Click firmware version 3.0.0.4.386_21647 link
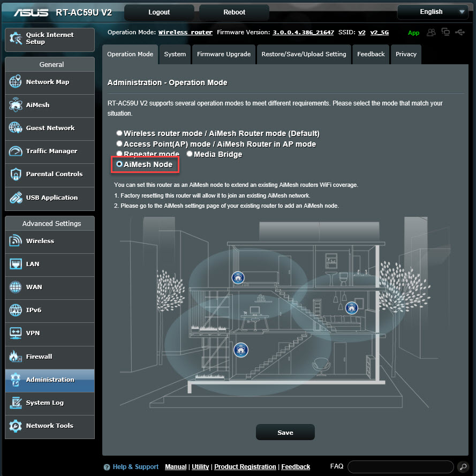The image size is (476, 476). (303, 32)
